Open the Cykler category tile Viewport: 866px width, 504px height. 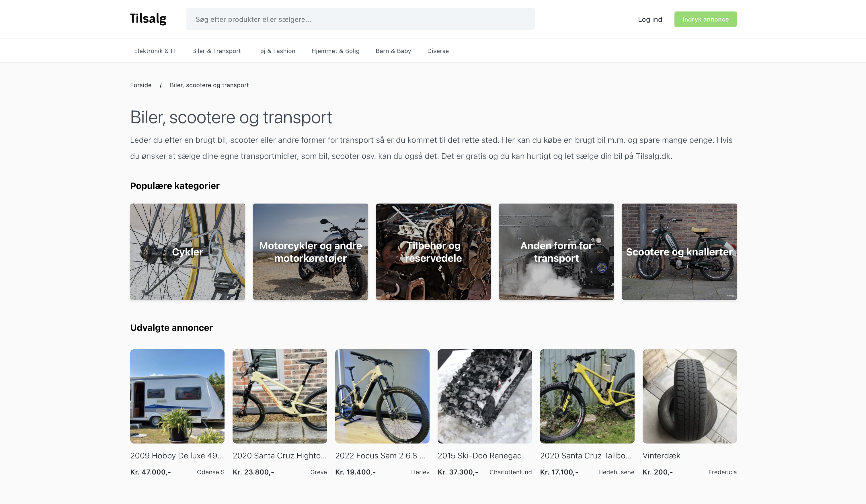coord(188,251)
